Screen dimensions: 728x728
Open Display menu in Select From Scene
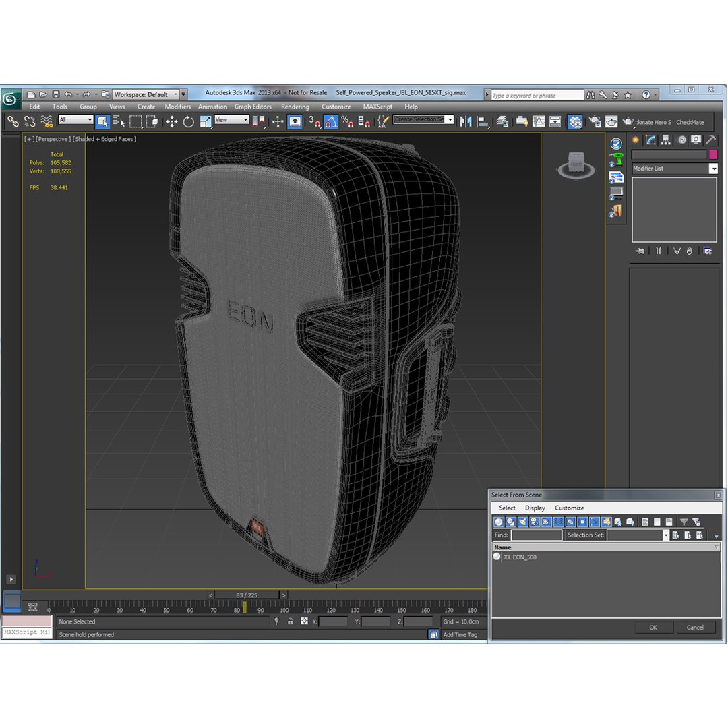coord(535,508)
